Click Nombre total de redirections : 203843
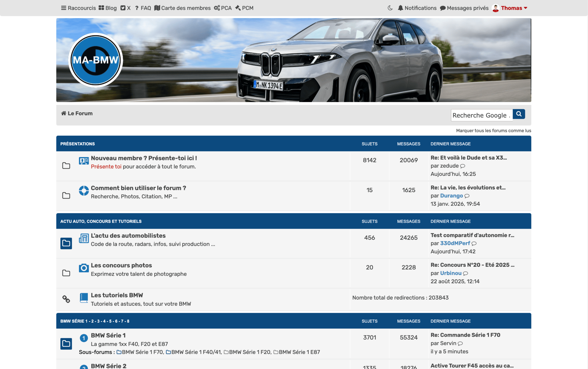The width and height of the screenshot is (588, 369). tap(400, 298)
